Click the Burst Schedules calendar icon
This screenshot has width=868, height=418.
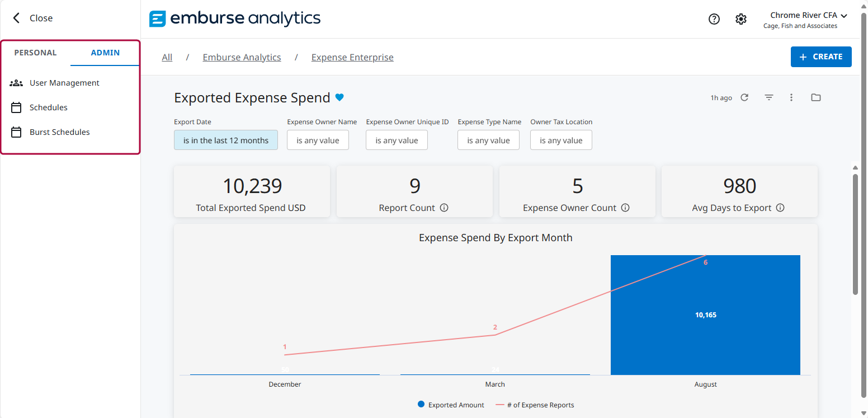(16, 131)
